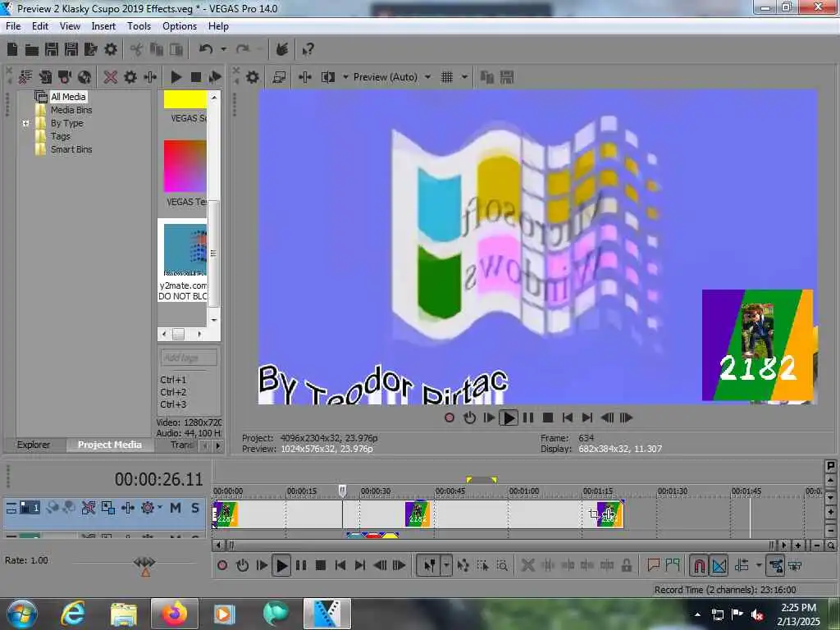Toggle the preview Overlays grid icon
The height and width of the screenshot is (630, 840).
pyautogui.click(x=447, y=77)
